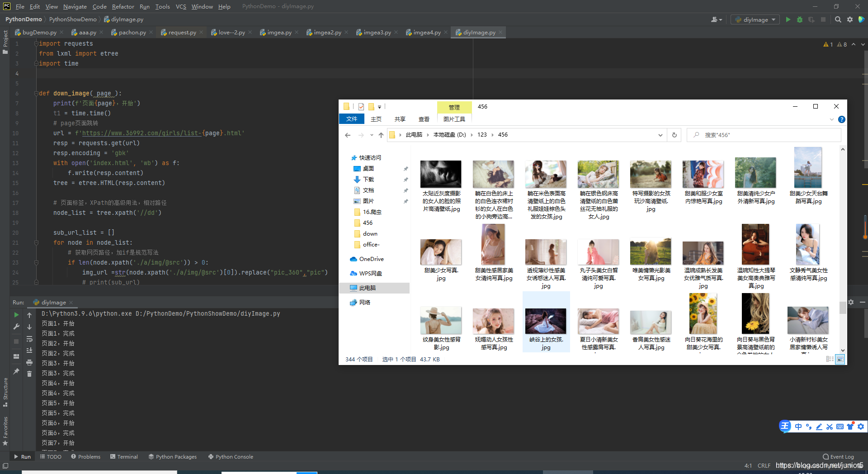This screenshot has height=474, width=868.
Task: Toggle tool window bars icon in bottom-left corner
Action: pyautogui.click(x=5, y=465)
